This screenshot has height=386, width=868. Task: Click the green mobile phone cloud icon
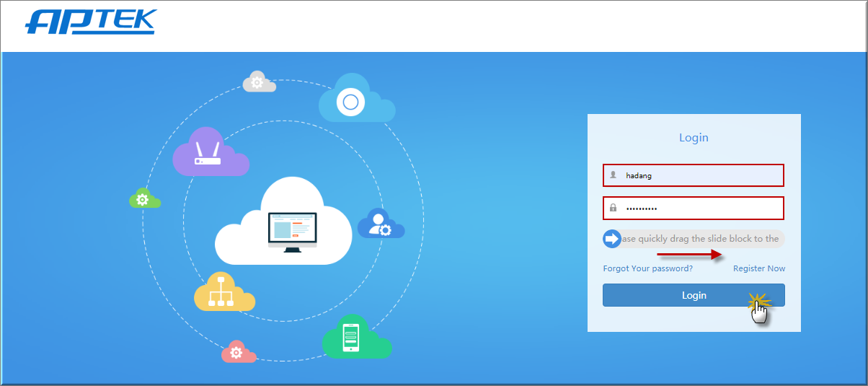pos(357,336)
